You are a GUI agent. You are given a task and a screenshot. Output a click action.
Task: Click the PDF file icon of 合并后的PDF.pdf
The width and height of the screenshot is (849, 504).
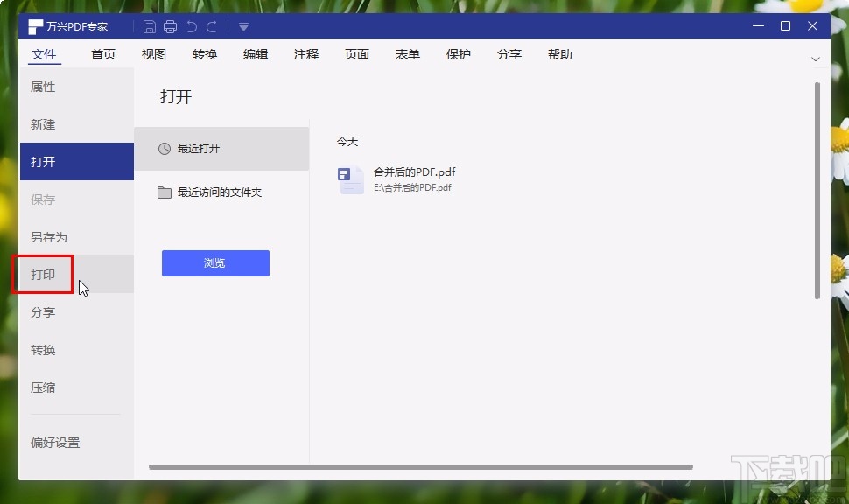tap(349, 179)
